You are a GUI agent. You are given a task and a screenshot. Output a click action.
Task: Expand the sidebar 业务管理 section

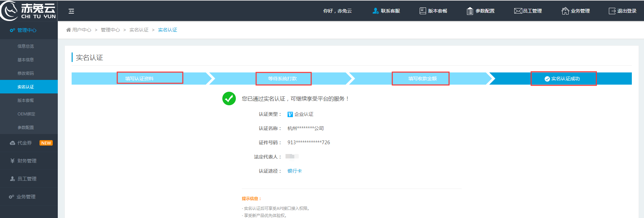tap(26, 197)
